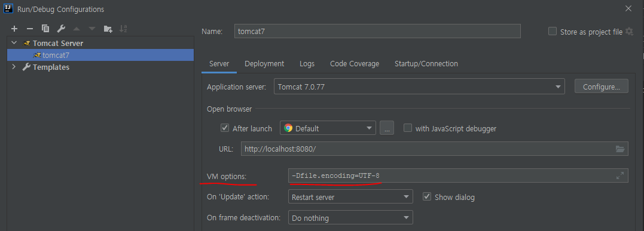Click the Tomcat Server group icon
The height and width of the screenshot is (231, 644).
pyautogui.click(x=27, y=43)
